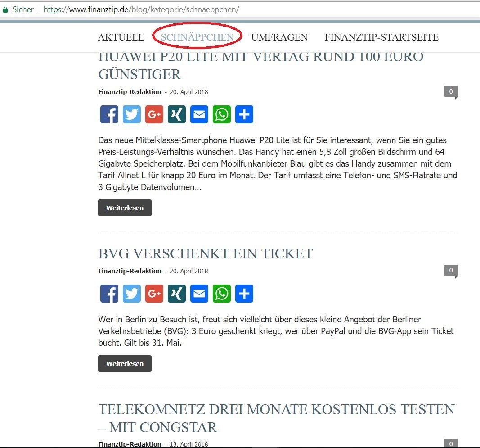
Task: Email the Huawei P20 Lite article
Action: 199,114
